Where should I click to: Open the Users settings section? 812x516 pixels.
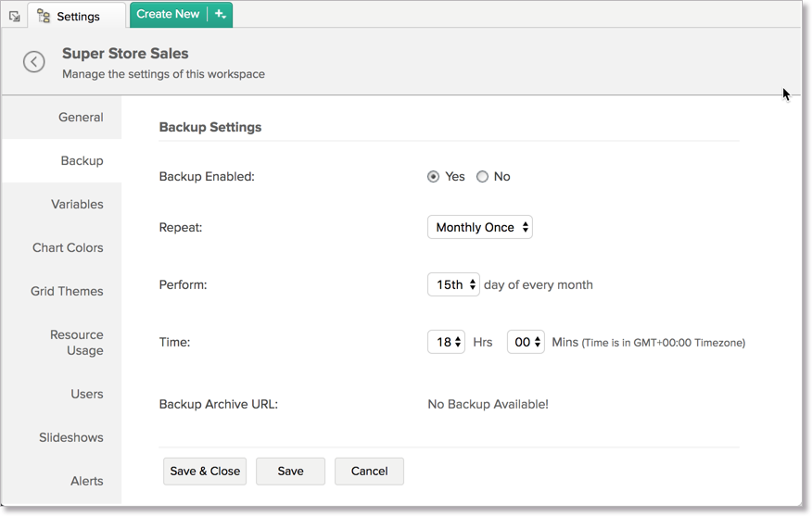pyautogui.click(x=86, y=395)
